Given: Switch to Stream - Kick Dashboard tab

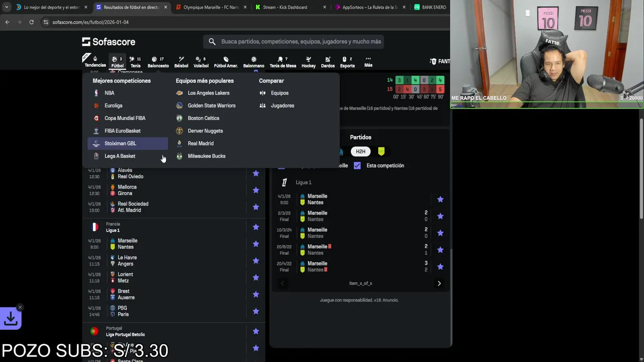Looking at the screenshot, I should [x=290, y=7].
